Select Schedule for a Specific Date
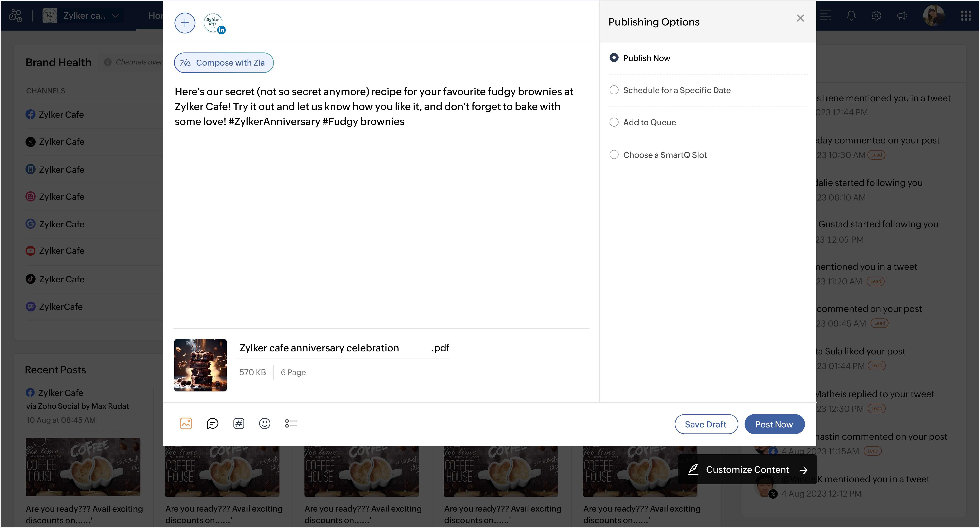Screen dimensions: 980x528 (670, 90)
